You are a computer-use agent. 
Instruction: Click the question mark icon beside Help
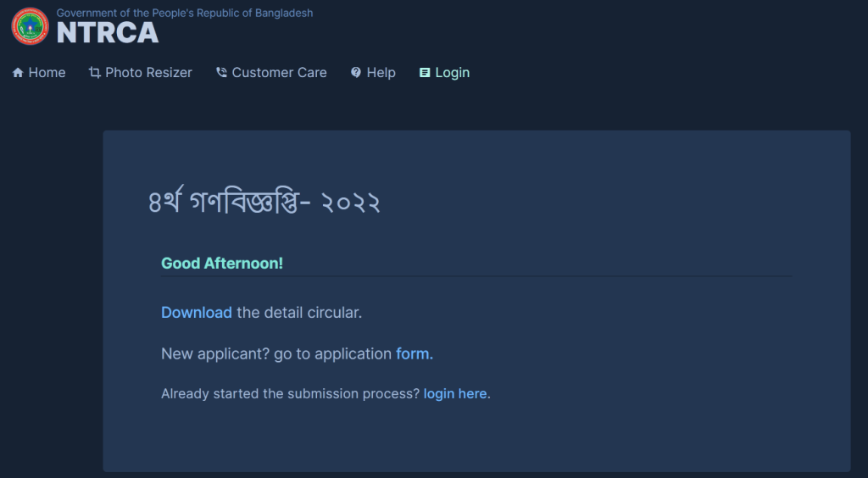356,73
